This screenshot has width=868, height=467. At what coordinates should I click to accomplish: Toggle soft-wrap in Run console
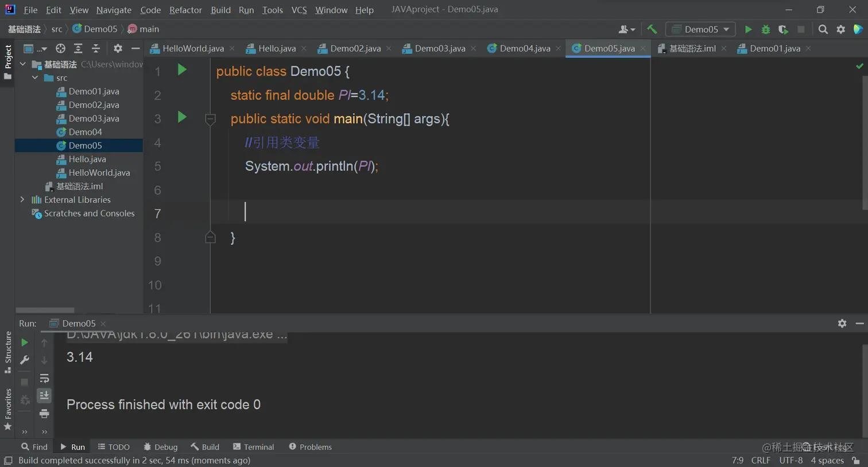point(44,378)
